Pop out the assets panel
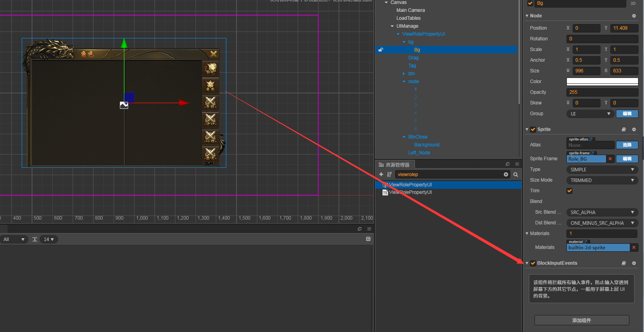 click(x=508, y=164)
